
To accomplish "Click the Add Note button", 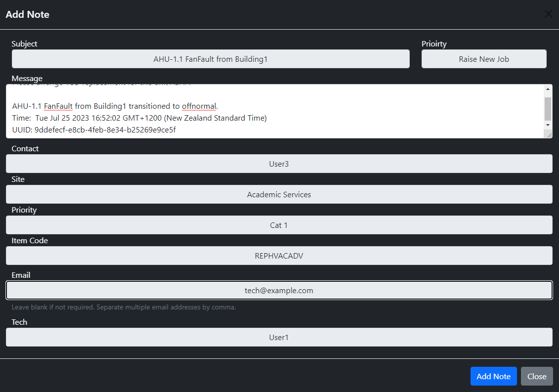I will [x=493, y=376].
